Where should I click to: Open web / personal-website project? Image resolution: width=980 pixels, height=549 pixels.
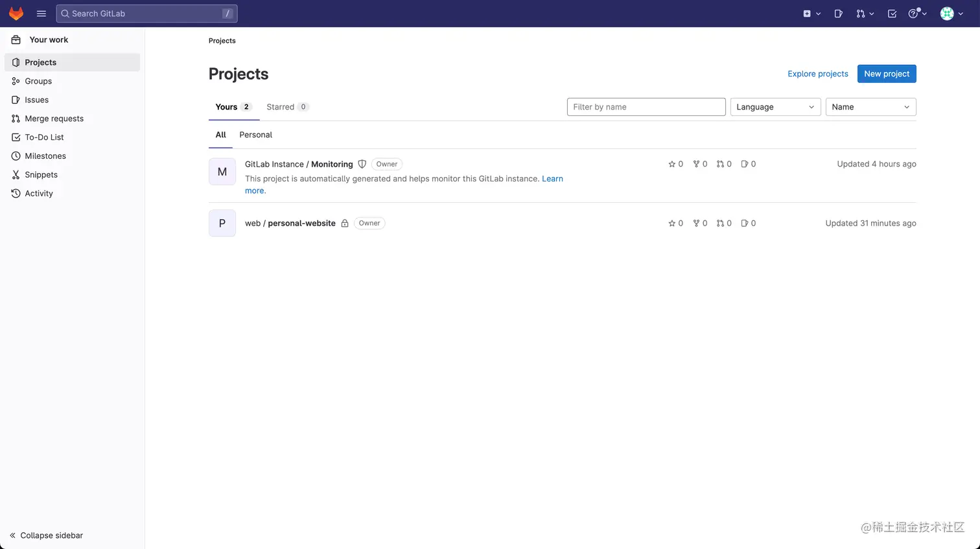290,223
